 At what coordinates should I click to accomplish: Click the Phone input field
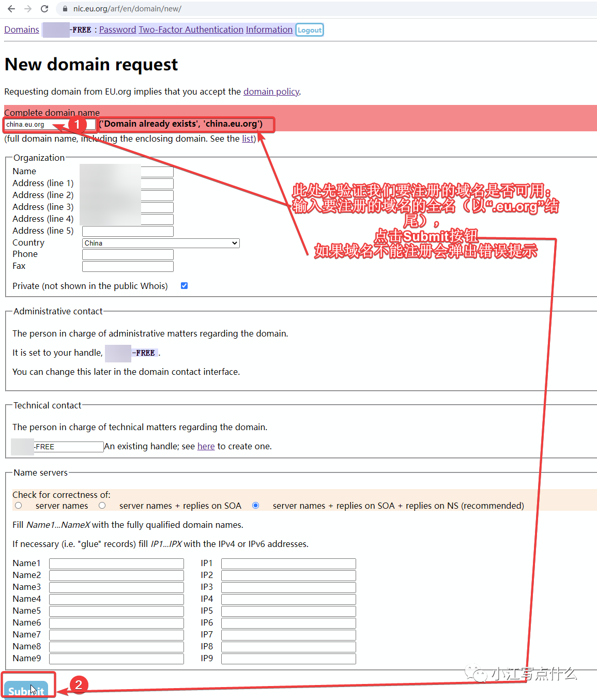(x=128, y=254)
